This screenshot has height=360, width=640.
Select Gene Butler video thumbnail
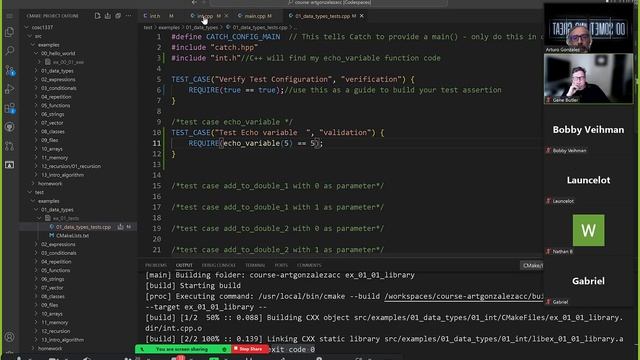pos(588,78)
